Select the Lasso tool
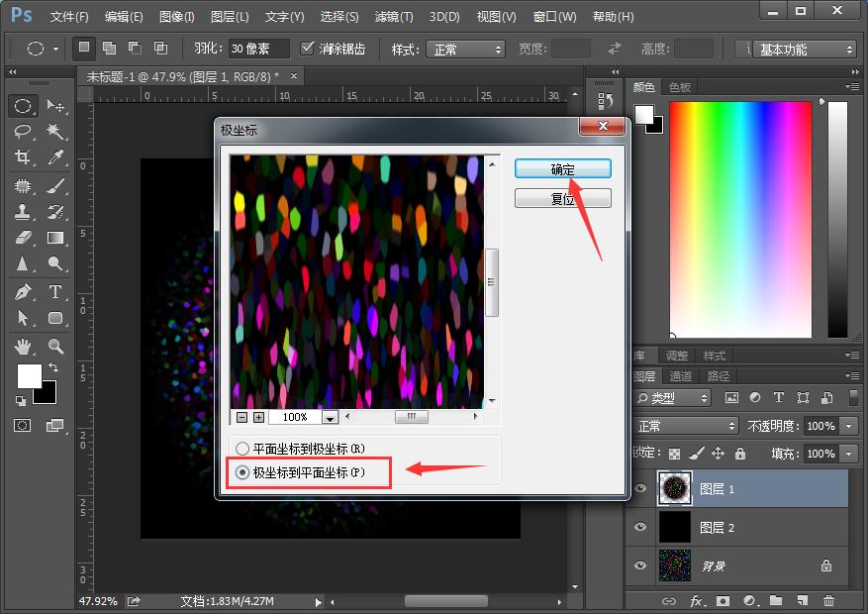The image size is (868, 614). coord(23,132)
